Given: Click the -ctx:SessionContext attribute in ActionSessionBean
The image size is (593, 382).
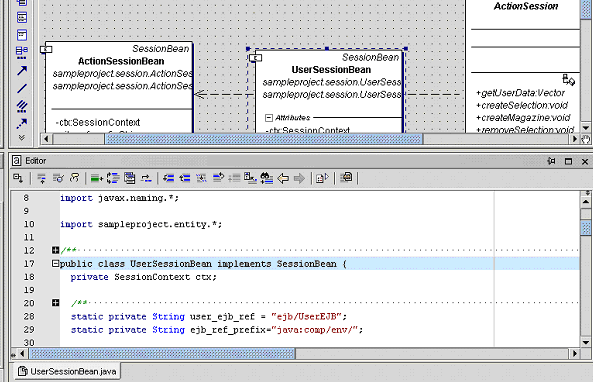Looking at the screenshot, I should tap(98, 123).
